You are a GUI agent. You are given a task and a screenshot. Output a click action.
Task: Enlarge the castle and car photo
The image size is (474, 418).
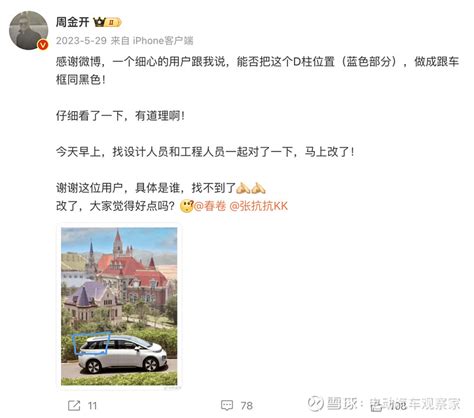click(119, 306)
